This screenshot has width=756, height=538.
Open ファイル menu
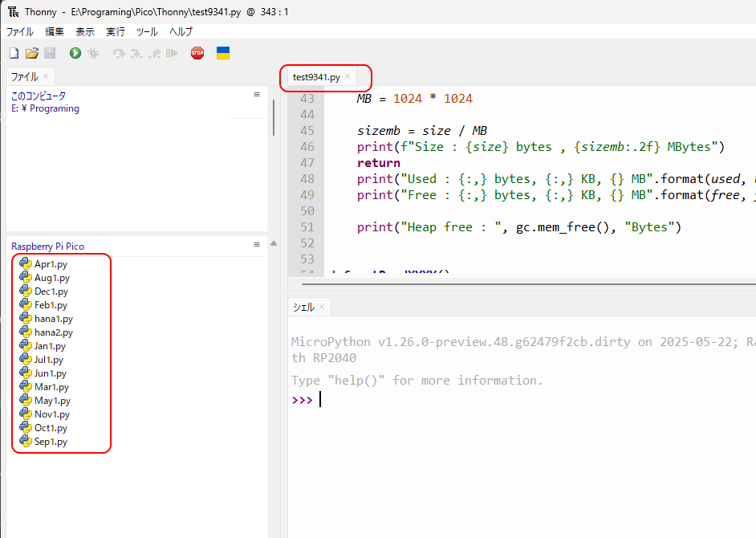click(x=20, y=32)
